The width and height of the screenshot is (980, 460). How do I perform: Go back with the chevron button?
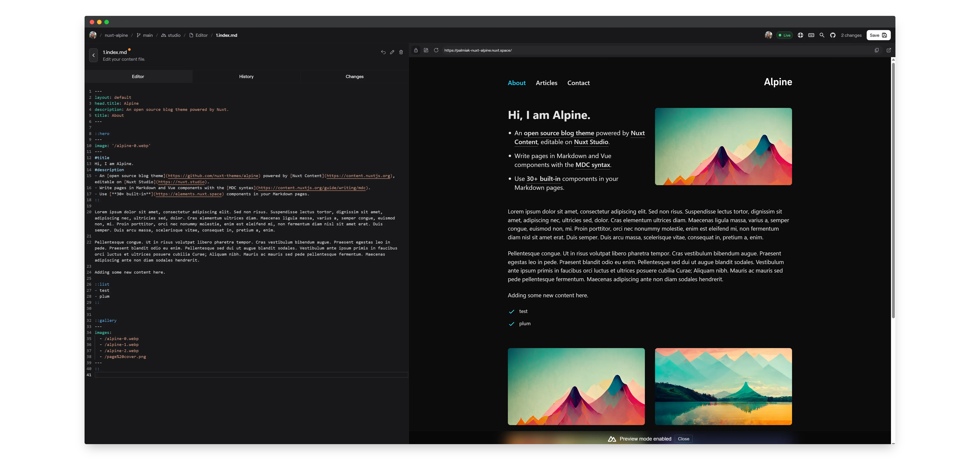pos(94,55)
